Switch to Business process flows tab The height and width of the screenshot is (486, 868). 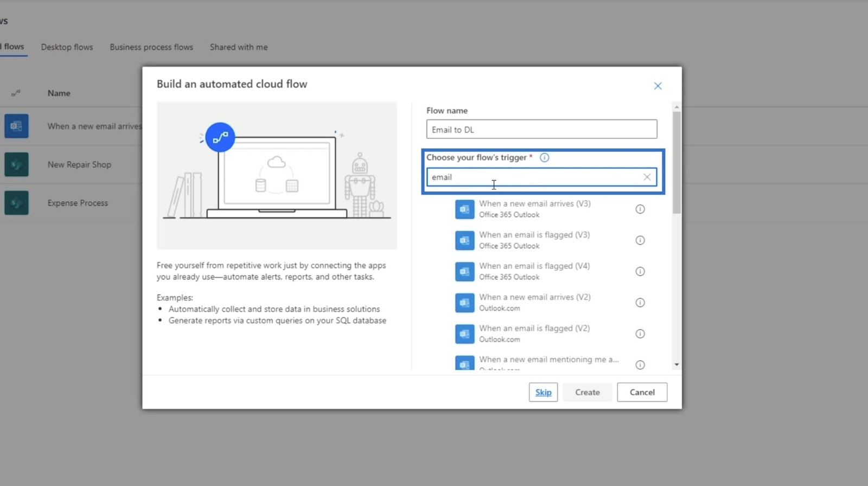tap(151, 47)
